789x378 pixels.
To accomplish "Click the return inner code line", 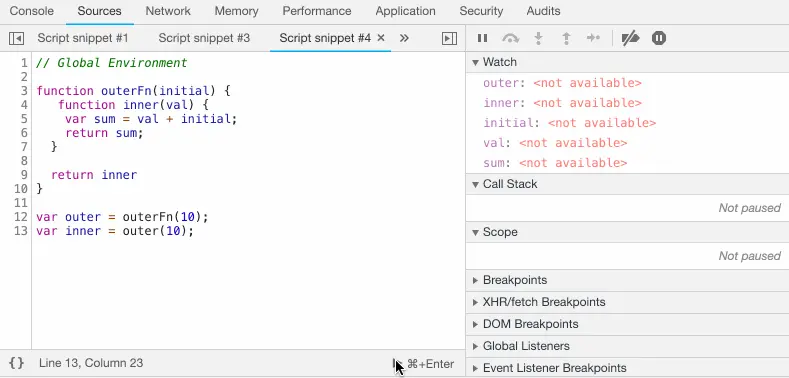I will point(94,175).
